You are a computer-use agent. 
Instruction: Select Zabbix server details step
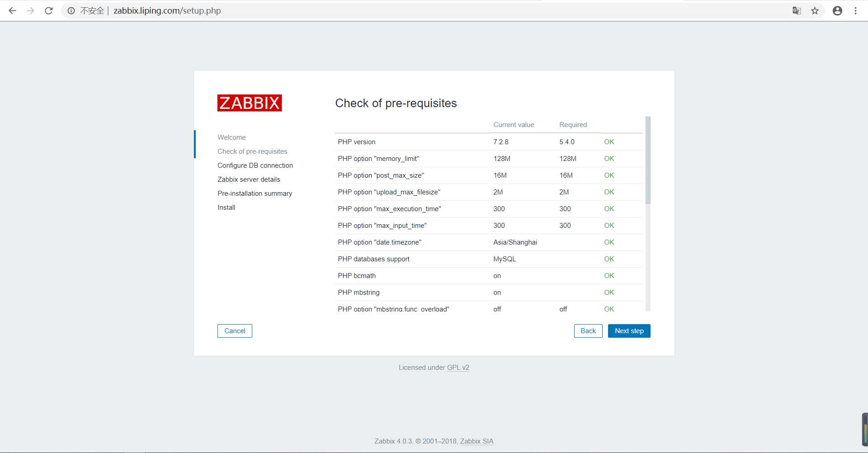[x=249, y=179]
